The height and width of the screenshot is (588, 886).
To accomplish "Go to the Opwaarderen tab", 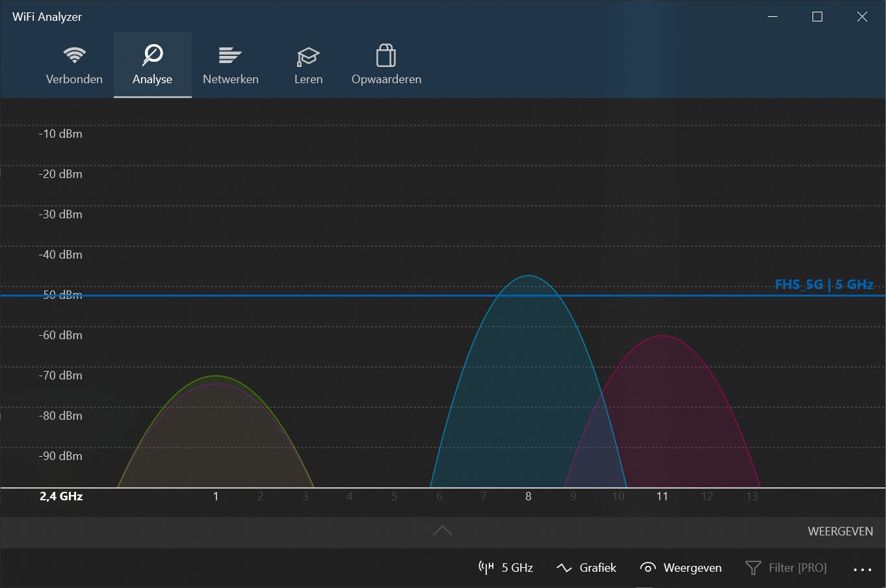I will click(386, 65).
